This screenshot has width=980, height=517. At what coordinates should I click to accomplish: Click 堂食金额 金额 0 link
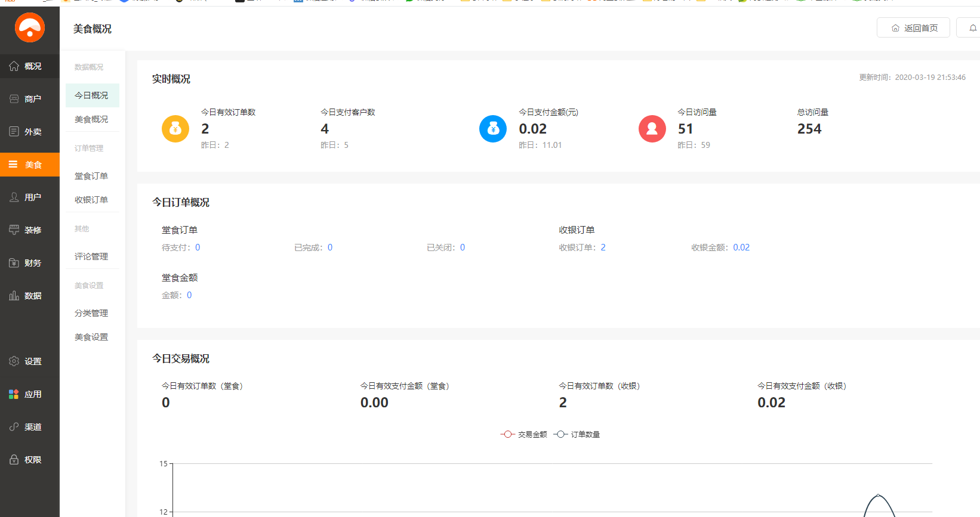(189, 295)
